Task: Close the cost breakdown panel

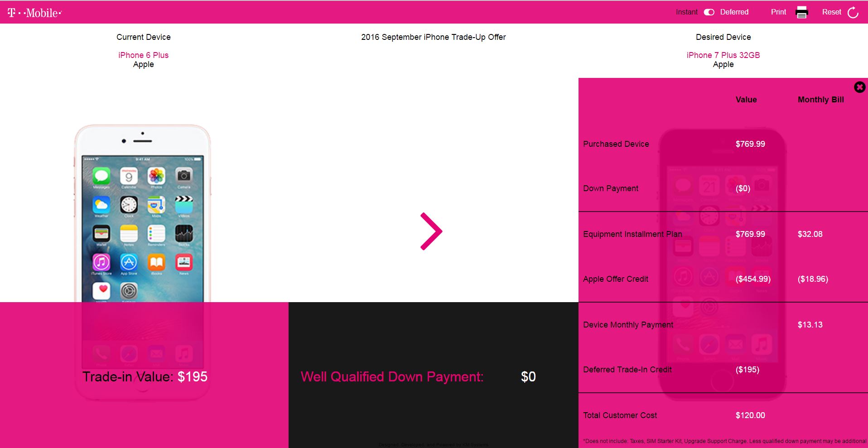Action: (x=859, y=87)
